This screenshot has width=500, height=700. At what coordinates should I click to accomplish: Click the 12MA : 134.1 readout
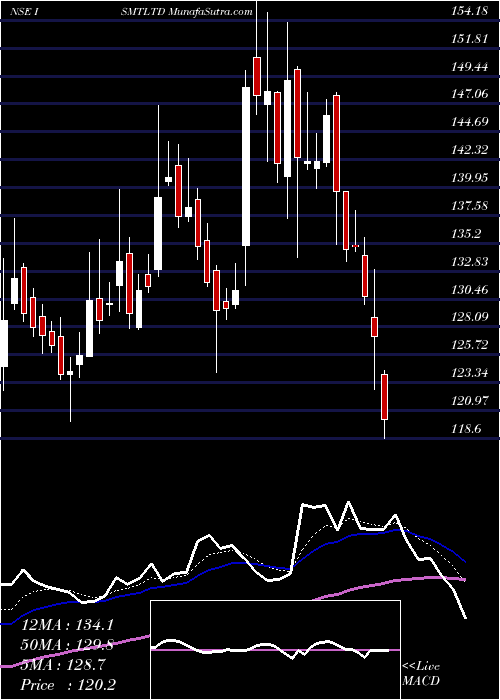pos(68,625)
